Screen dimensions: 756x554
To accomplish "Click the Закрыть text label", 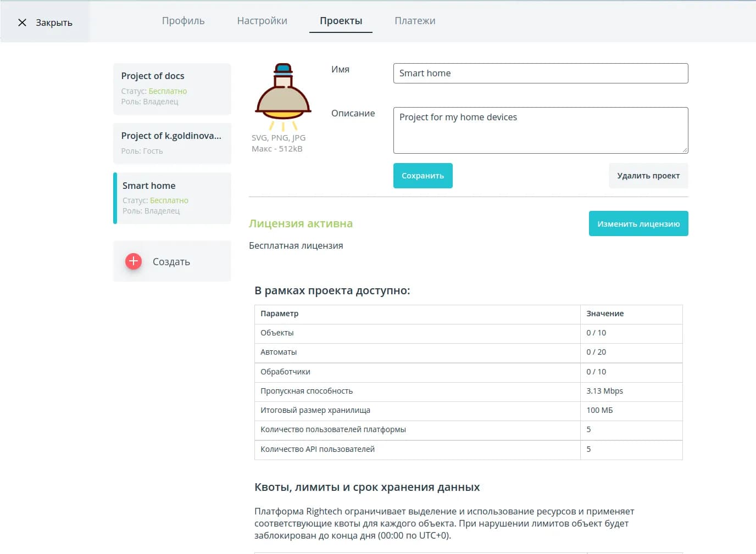I will (x=54, y=23).
